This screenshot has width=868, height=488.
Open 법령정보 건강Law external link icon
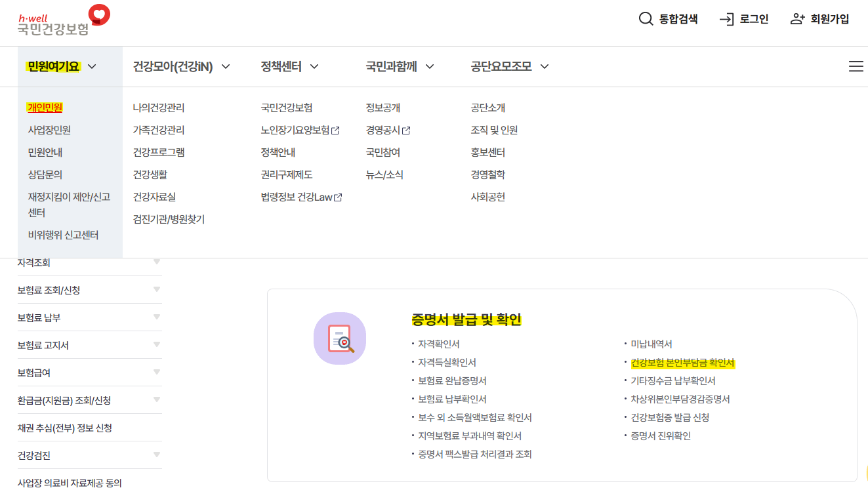338,196
